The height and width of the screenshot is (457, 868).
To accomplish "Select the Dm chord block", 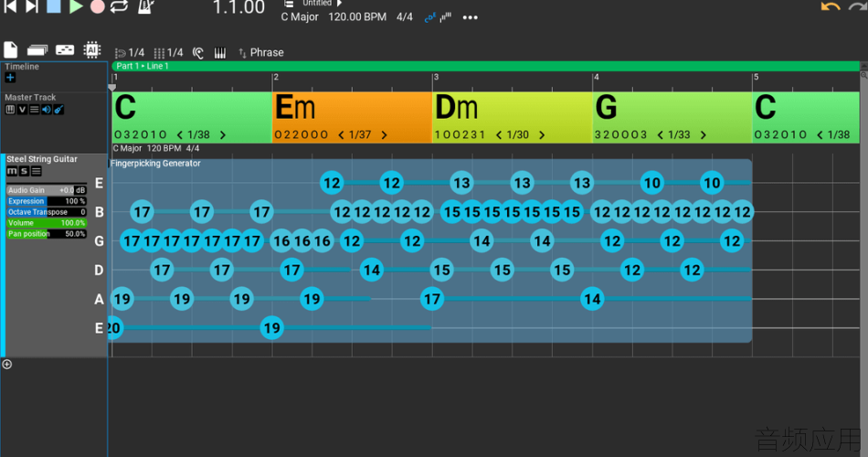I will pyautogui.click(x=512, y=117).
